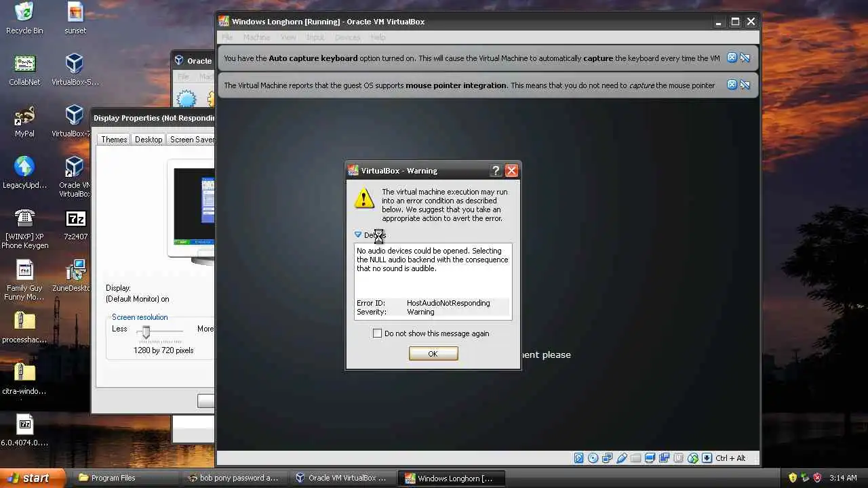Click OK in the VirtualBox Warning dialog
This screenshot has width=868, height=488.
433,354
